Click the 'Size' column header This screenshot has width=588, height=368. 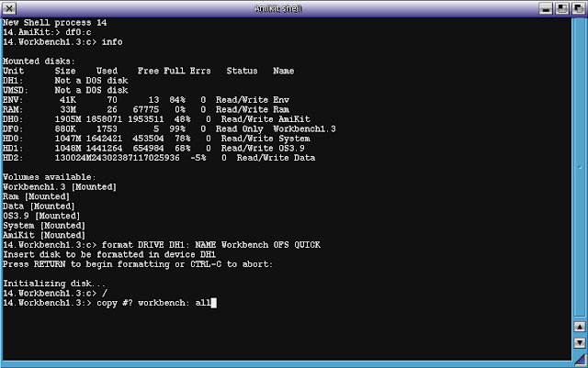65,72
